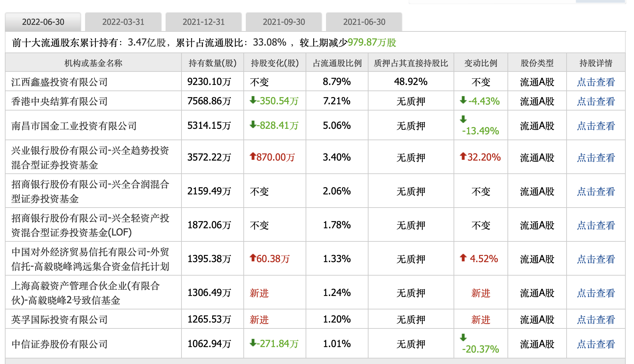Click green down arrow beside -350.54万
The width and height of the screenshot is (634, 364).
[x=253, y=100]
